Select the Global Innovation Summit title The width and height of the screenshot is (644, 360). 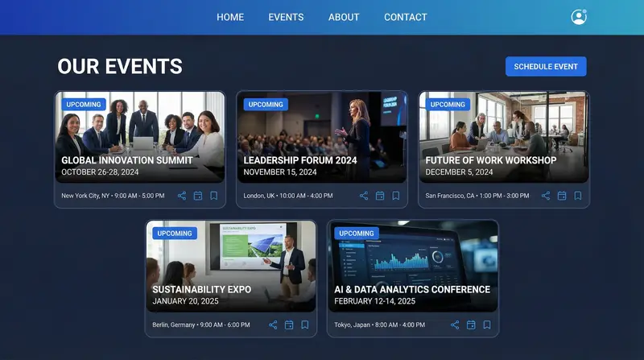[127, 160]
